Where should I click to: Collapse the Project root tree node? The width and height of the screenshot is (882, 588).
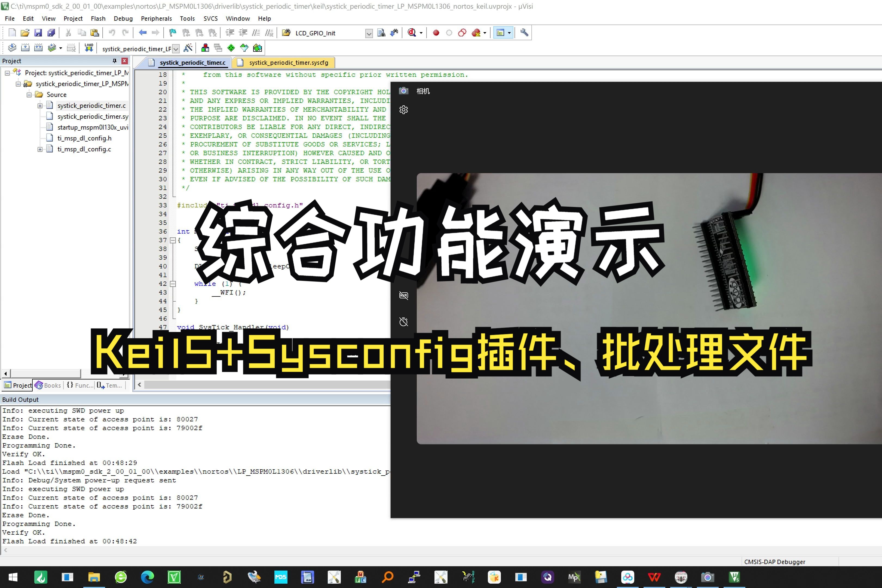(x=7, y=73)
